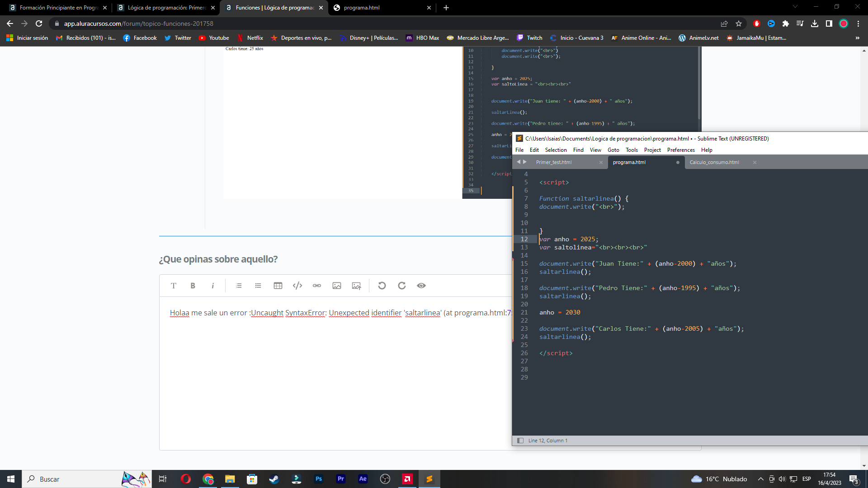Open Sublime Text from taskbar
The width and height of the screenshot is (868, 488).
(429, 479)
